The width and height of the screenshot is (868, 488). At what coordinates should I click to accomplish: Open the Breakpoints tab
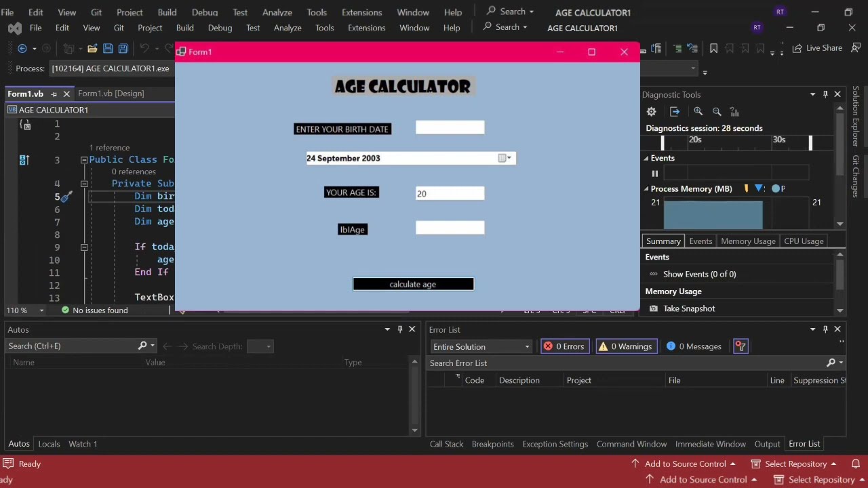[x=492, y=444]
